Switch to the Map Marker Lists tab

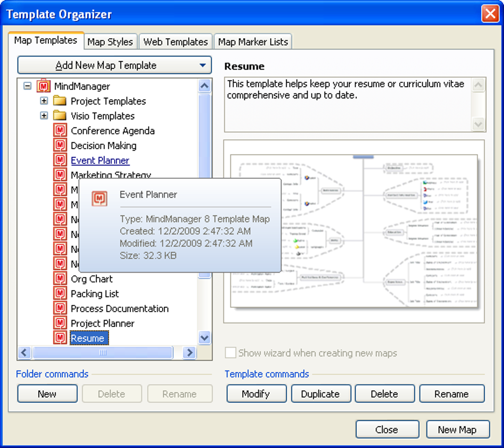point(253,42)
